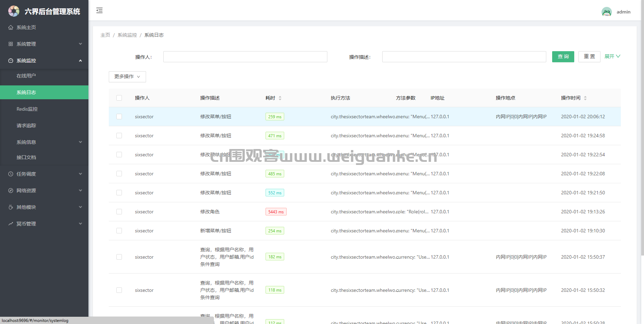Click the 485 ms duration tag
This screenshot has height=324, width=644.
(275, 174)
